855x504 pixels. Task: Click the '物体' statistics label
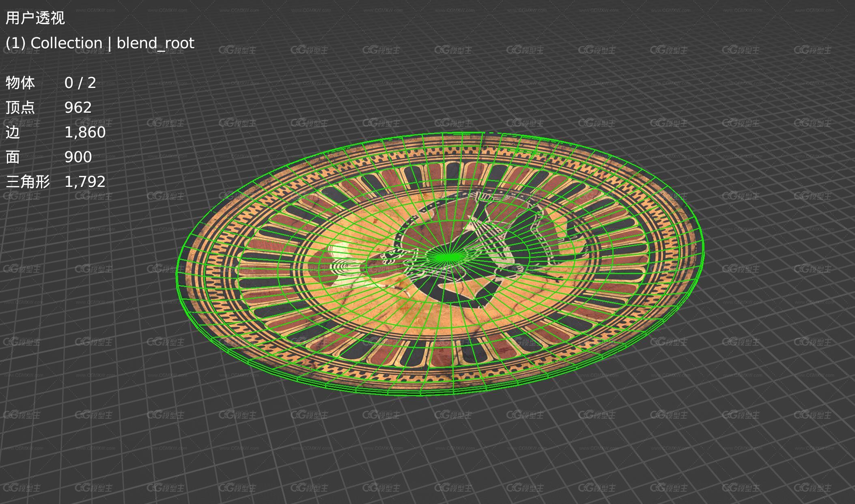20,83
